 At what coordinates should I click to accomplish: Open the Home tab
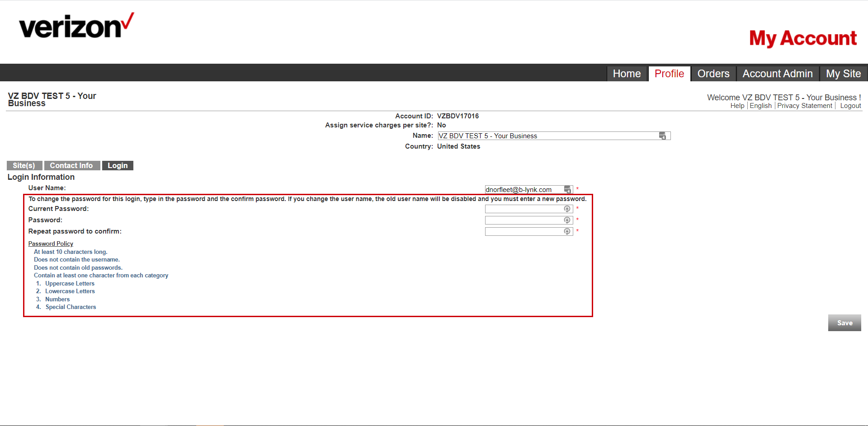[627, 74]
